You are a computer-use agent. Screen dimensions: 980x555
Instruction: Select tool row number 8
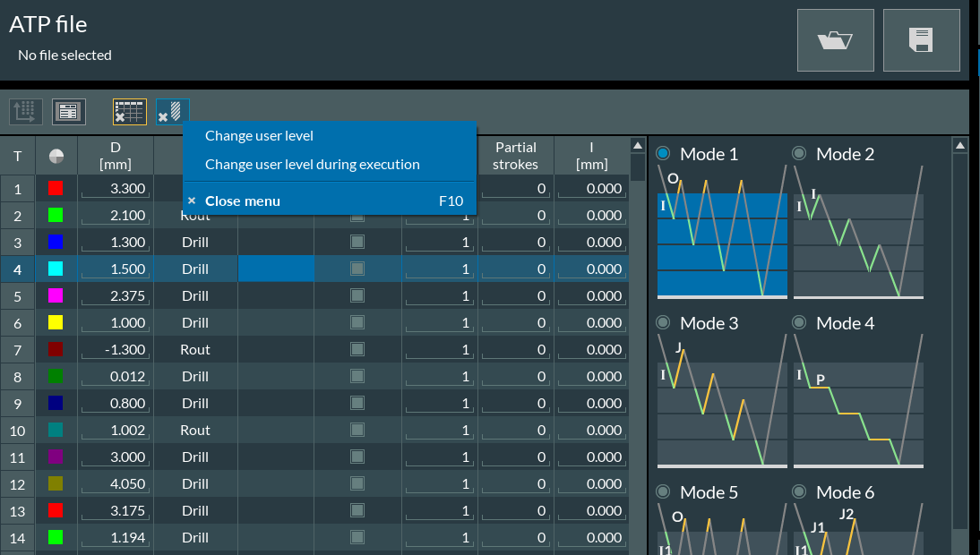coord(18,377)
